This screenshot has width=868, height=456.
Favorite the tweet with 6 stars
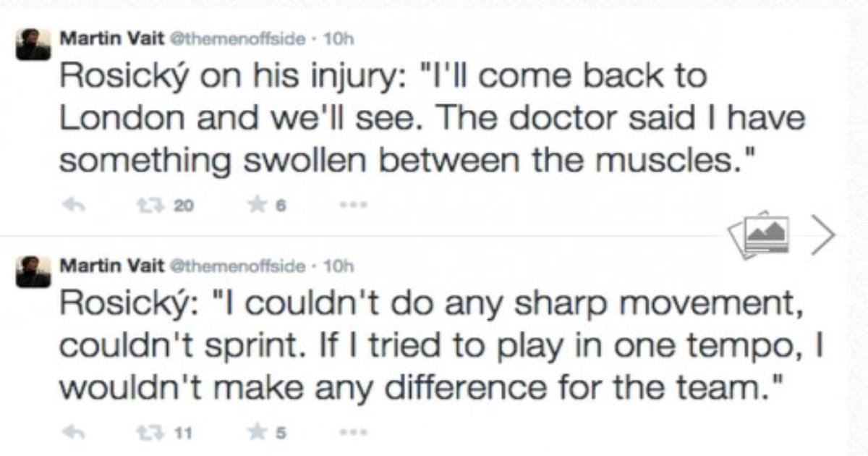point(255,206)
